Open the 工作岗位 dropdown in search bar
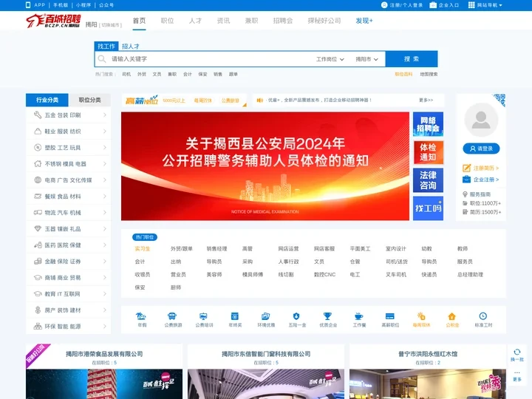This screenshot has width=532, height=399. pos(330,59)
